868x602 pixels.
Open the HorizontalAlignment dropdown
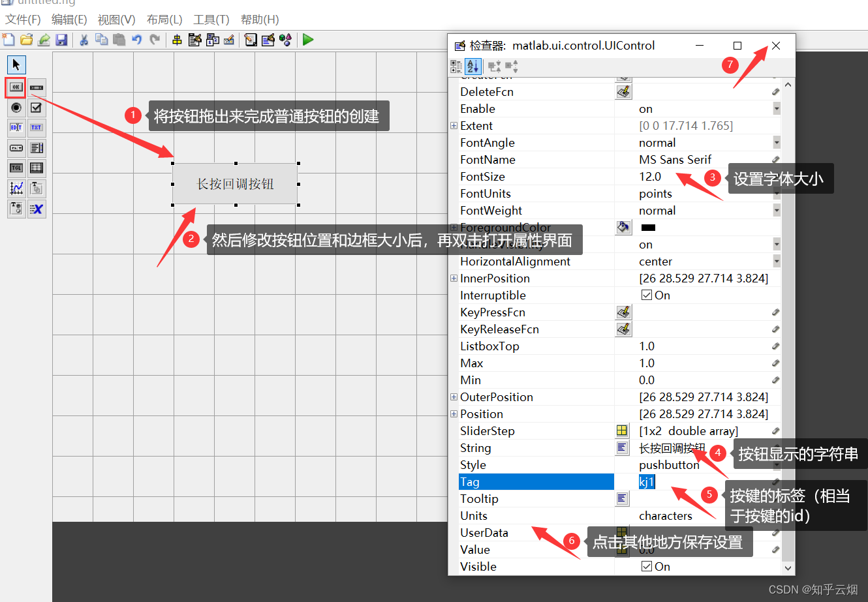[x=777, y=261]
